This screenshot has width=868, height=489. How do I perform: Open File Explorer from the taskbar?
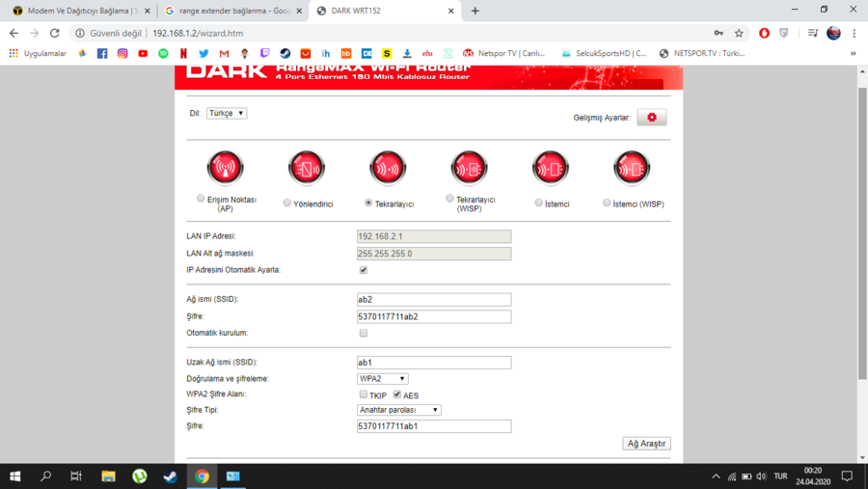[x=108, y=476]
